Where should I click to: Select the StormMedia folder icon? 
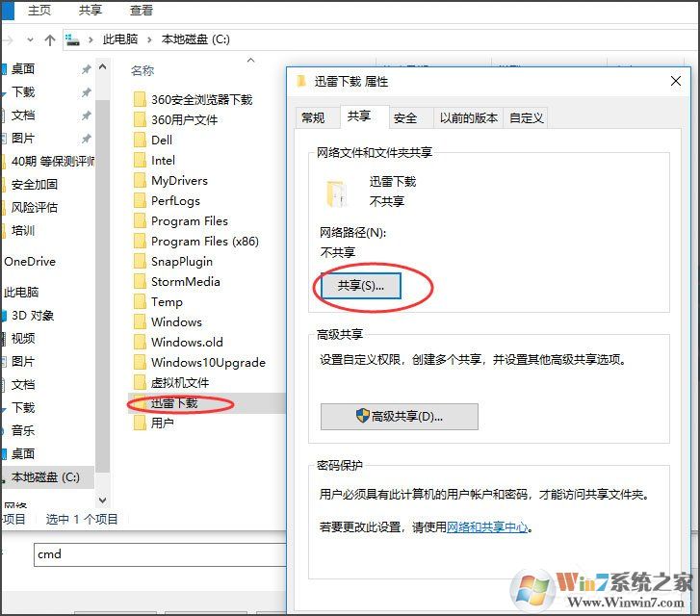tap(140, 281)
